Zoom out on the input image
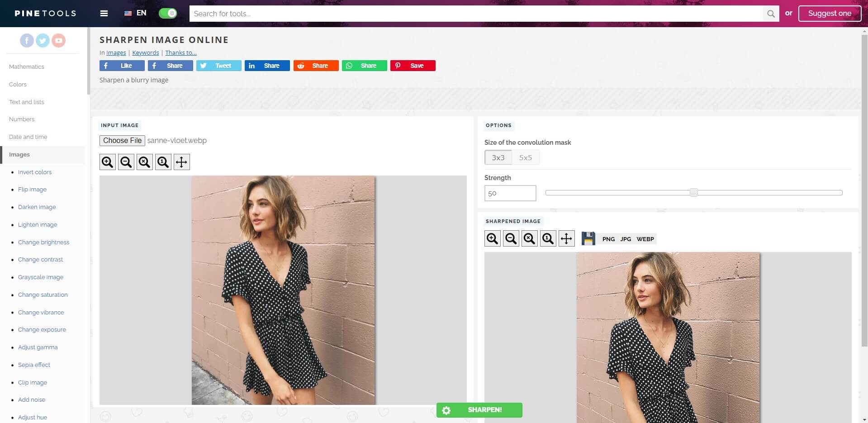The width and height of the screenshot is (868, 423). pos(126,162)
